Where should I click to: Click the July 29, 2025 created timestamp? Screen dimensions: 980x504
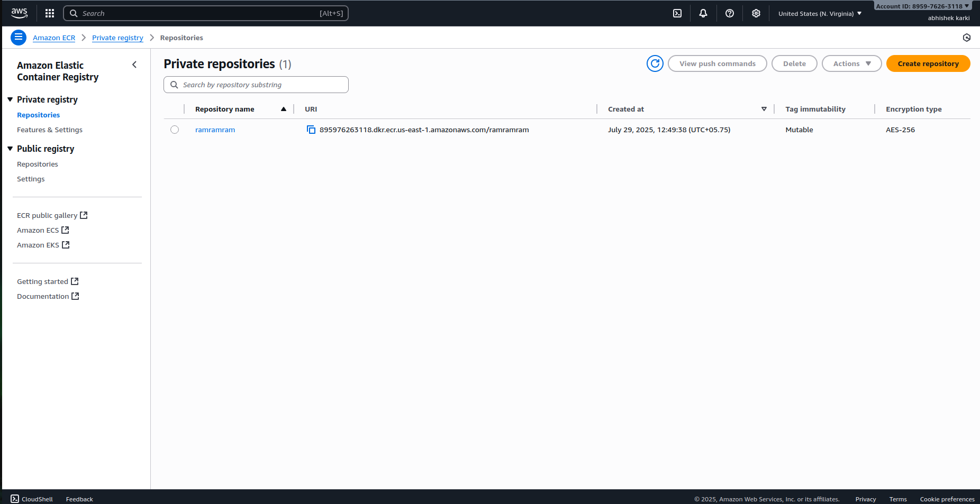coord(669,130)
